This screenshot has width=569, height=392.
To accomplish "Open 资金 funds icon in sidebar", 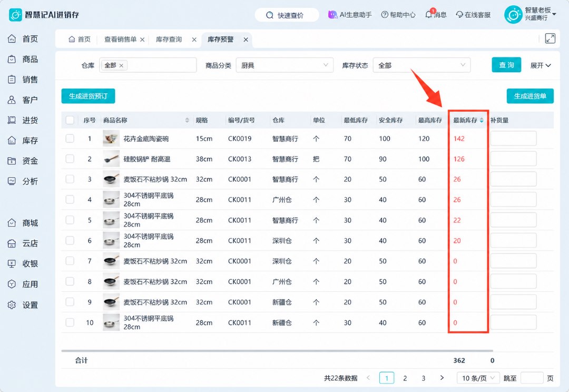I will [x=12, y=161].
